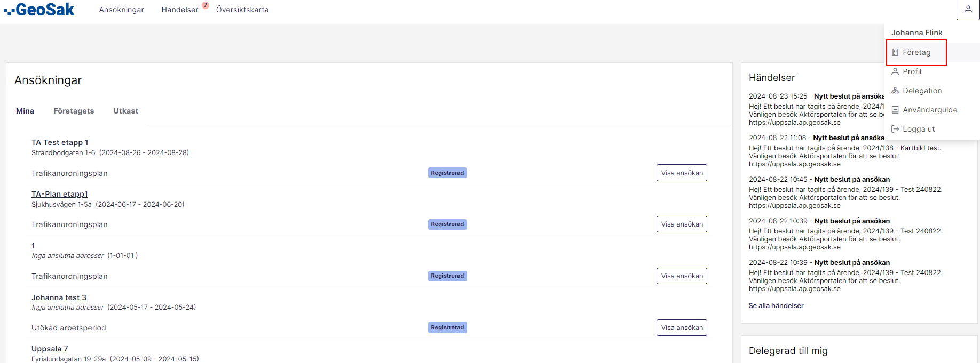The width and height of the screenshot is (980, 363).
Task: Open the Uppsala 7 application link
Action: tap(50, 349)
